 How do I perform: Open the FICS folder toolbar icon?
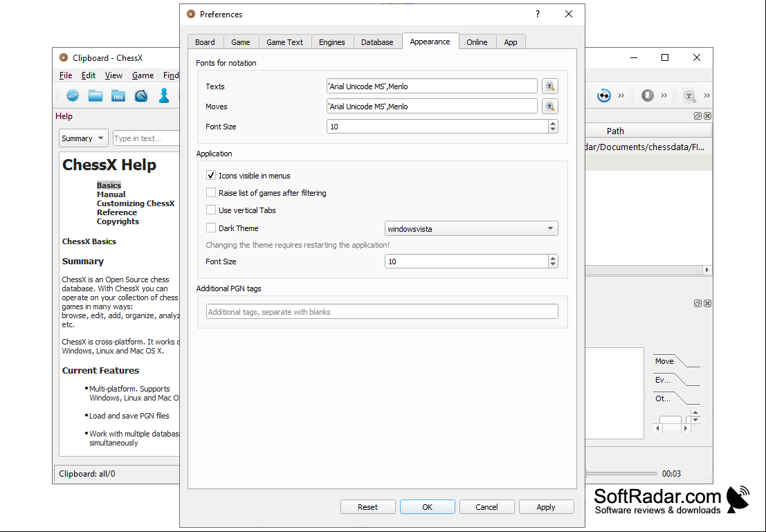click(x=118, y=95)
